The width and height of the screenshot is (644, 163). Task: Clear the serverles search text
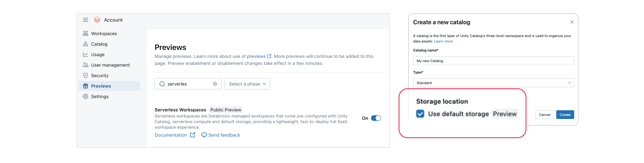(215, 84)
